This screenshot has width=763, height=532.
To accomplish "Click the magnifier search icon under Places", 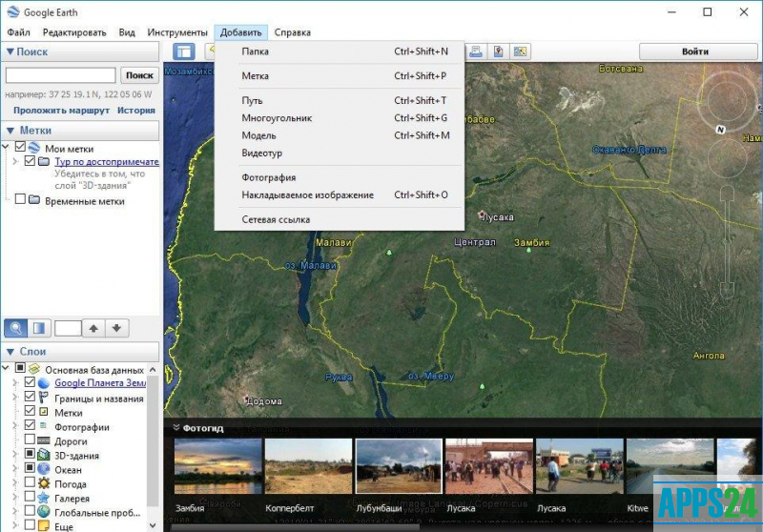I will coord(15,328).
